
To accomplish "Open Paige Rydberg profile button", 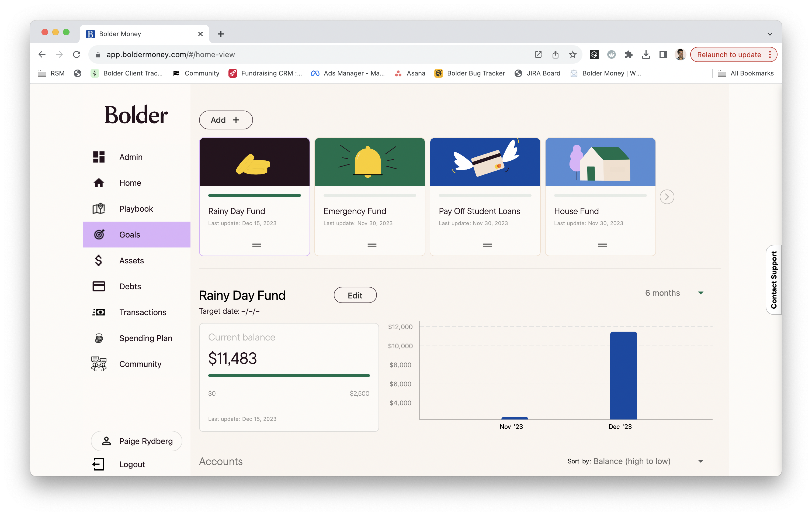I will click(136, 441).
